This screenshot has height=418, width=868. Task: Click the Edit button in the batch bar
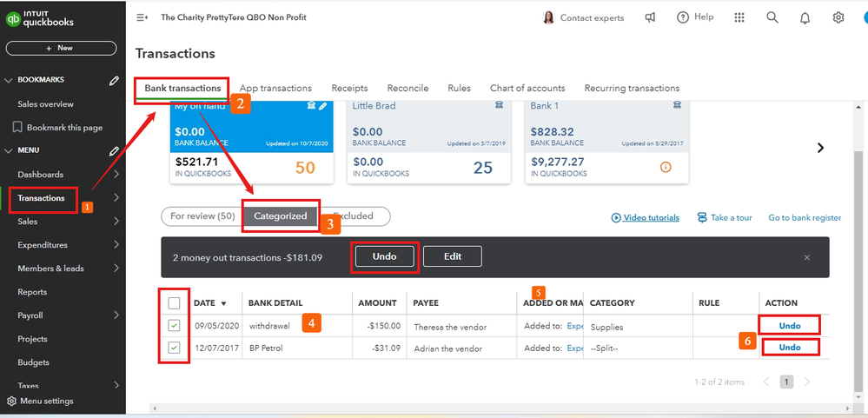pos(453,256)
